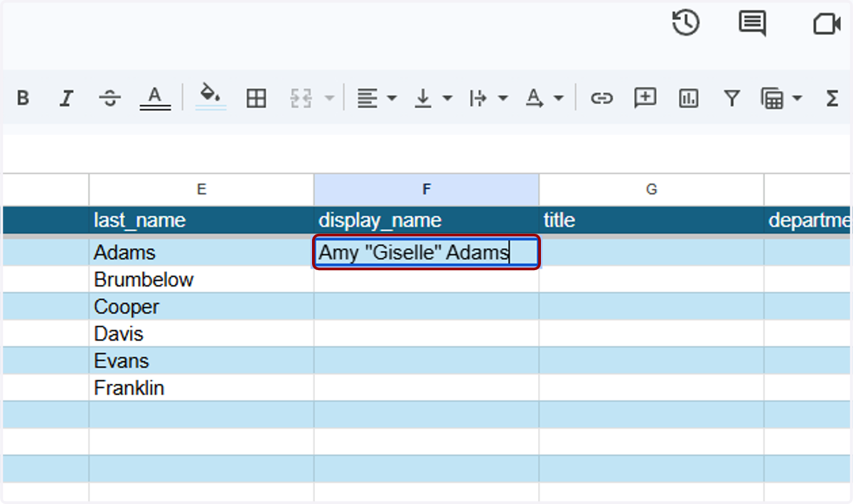Image resolution: width=853 pixels, height=504 pixels.
Task: Select display_name cell in Cooper row
Action: [x=426, y=306]
